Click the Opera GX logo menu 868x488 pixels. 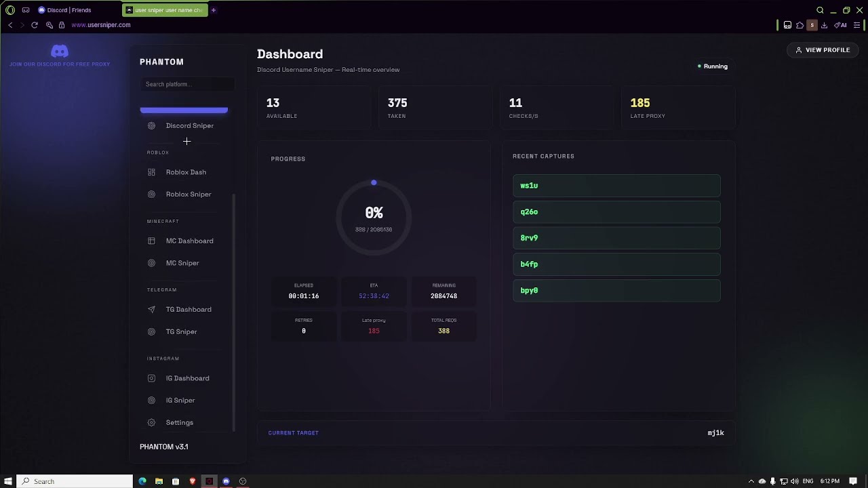10,10
